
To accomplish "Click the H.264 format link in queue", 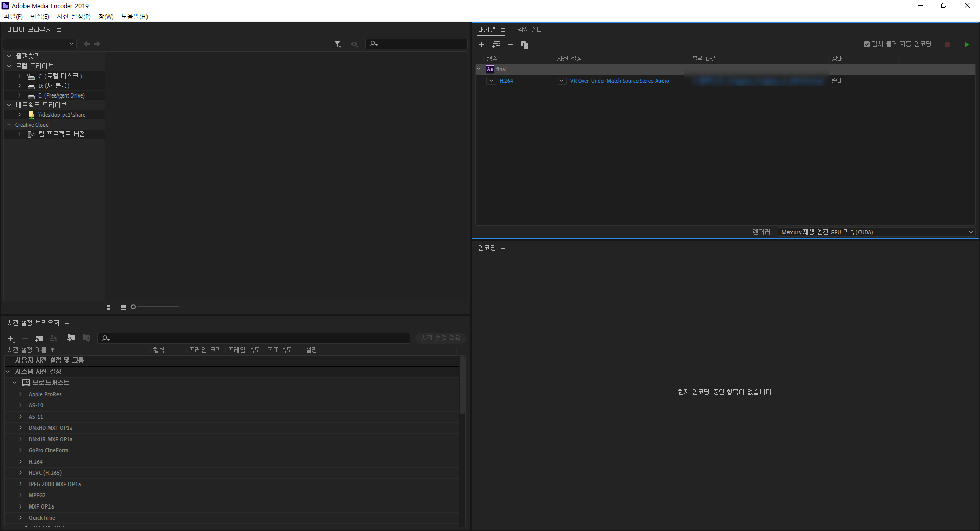I will [506, 81].
